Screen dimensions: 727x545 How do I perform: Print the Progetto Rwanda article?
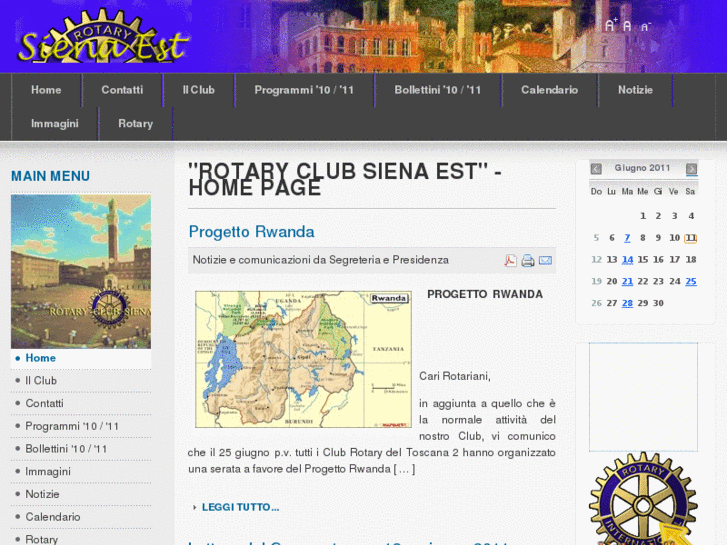tap(528, 260)
